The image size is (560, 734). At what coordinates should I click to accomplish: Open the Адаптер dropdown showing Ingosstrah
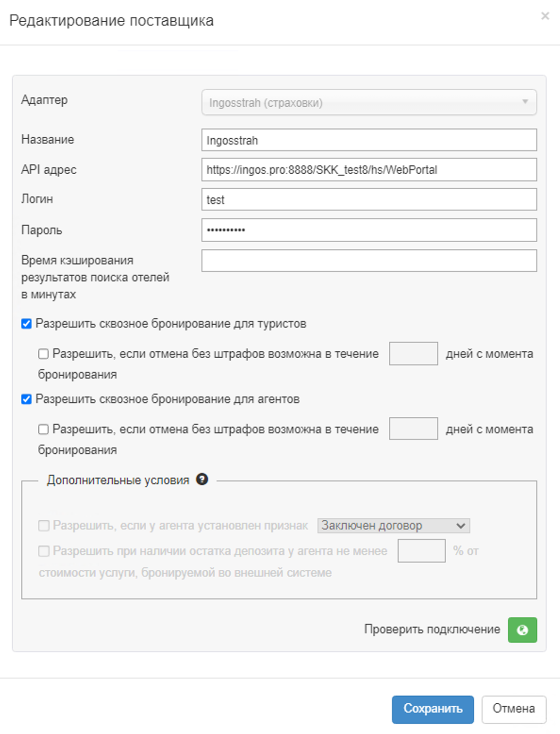tap(368, 102)
